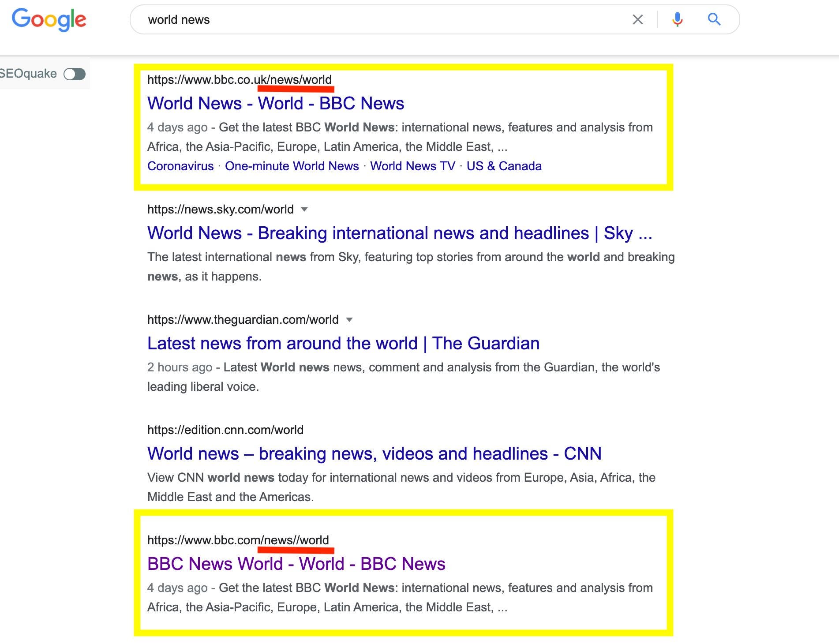
Task: Click the Google logo
Action: [49, 20]
